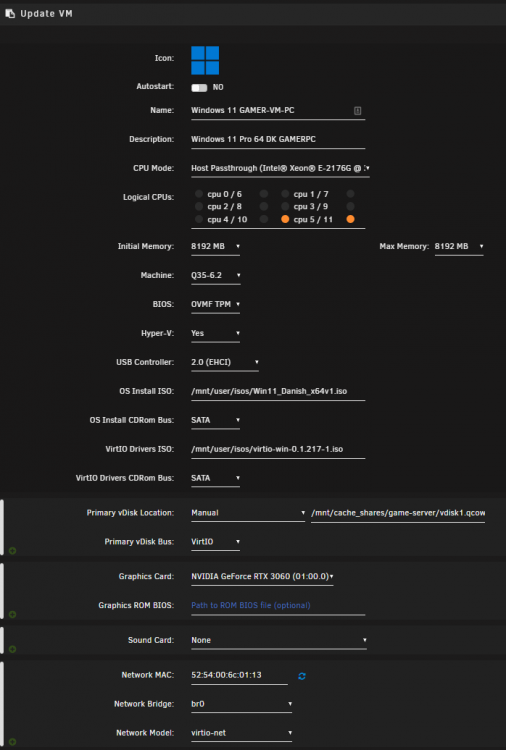The height and width of the screenshot is (750, 506).
Task: Click the Primary vDisk Location label
Action: point(130,513)
